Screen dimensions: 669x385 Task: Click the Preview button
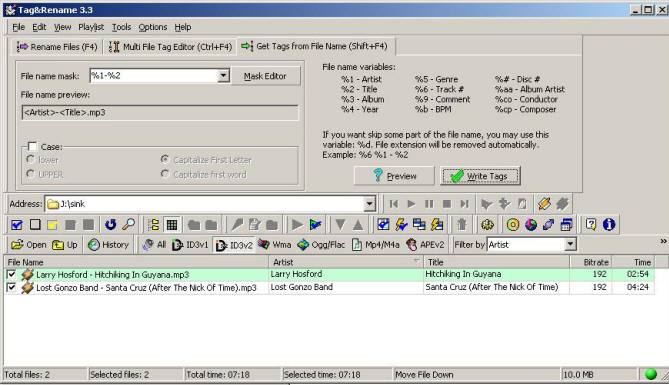click(394, 176)
